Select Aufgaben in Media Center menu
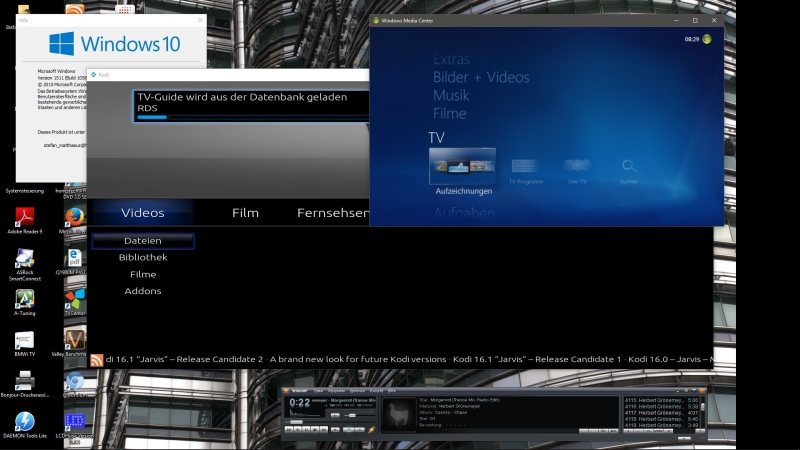 [x=464, y=213]
